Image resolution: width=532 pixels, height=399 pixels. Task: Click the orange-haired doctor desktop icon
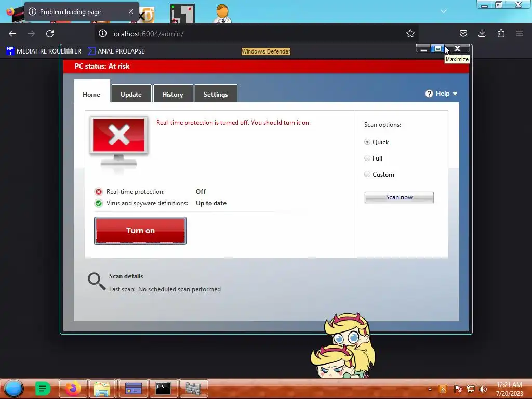(222, 14)
